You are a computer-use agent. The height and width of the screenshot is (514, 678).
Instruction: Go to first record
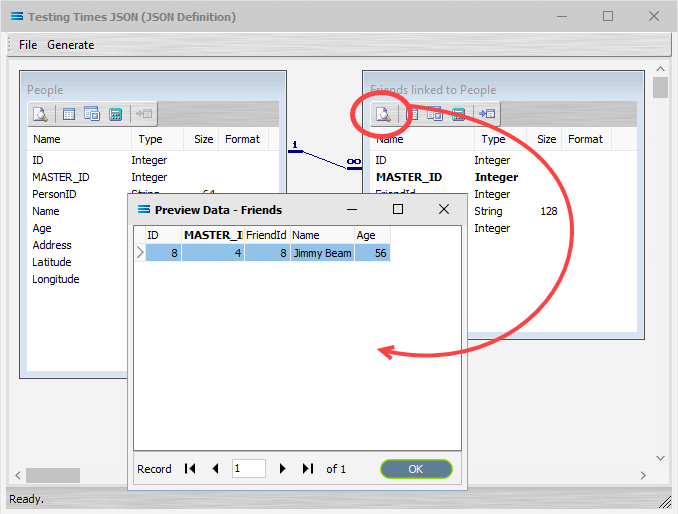(190, 469)
